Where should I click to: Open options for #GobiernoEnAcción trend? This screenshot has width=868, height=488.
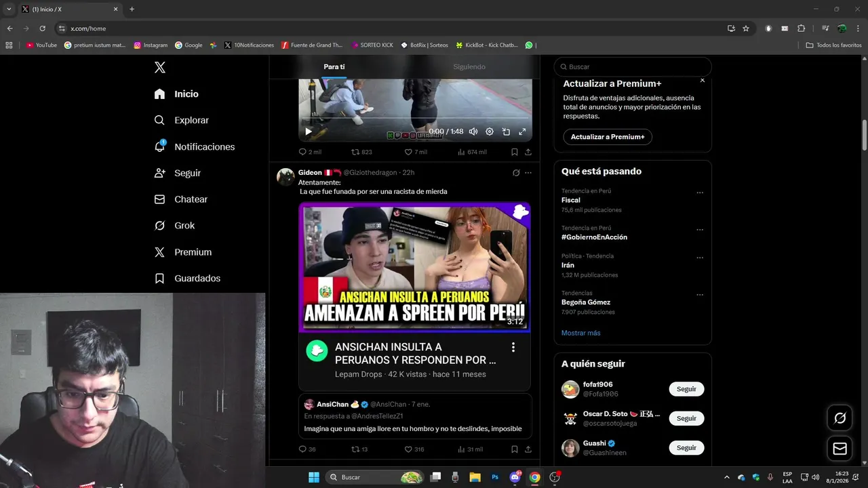point(701,230)
